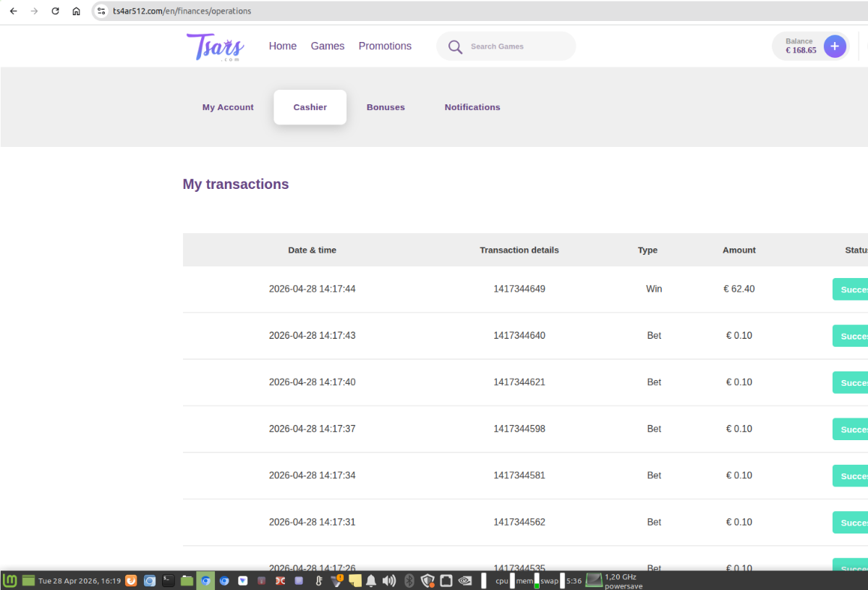Open the terminal from the taskbar
Viewport: 868px width, 590px height.
(x=168, y=580)
